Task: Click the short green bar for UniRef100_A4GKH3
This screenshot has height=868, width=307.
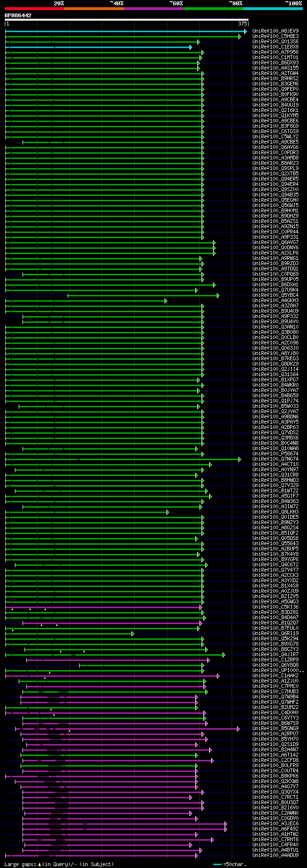Action: [x=86, y=301]
